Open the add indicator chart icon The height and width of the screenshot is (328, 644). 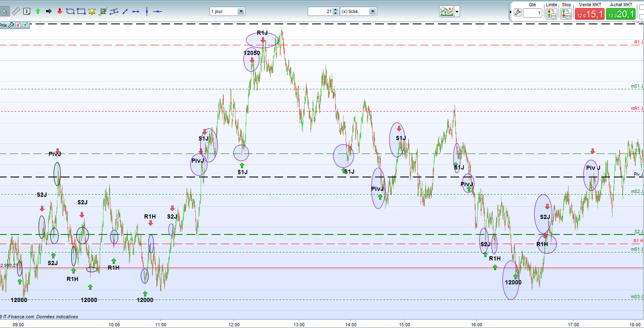click(447, 11)
